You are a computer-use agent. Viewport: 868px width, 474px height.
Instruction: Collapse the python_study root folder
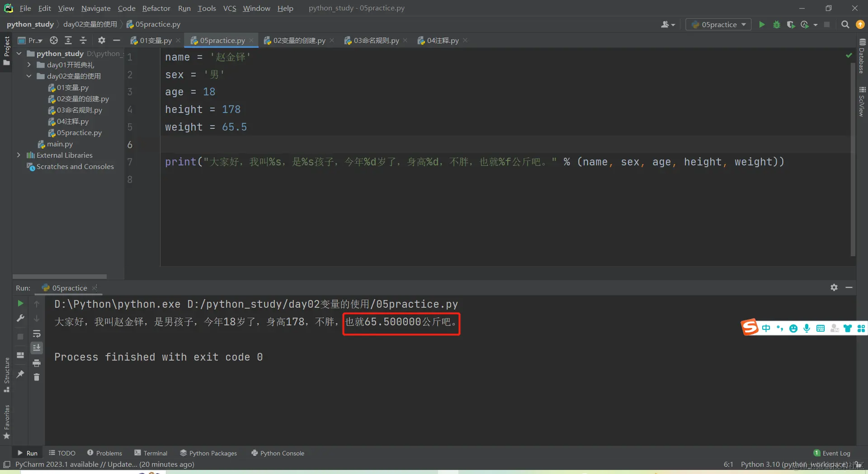point(19,53)
